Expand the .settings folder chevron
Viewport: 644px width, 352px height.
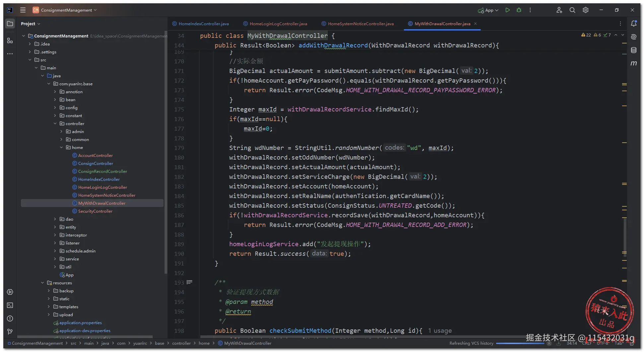(30, 52)
